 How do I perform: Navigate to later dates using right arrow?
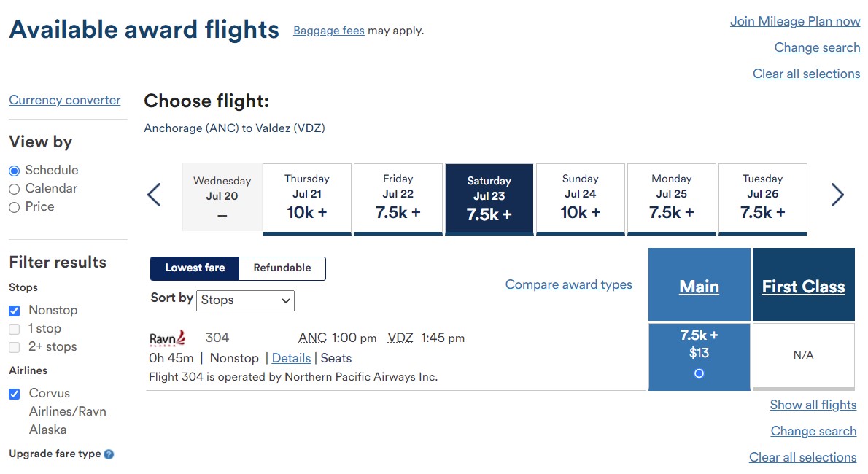click(837, 195)
